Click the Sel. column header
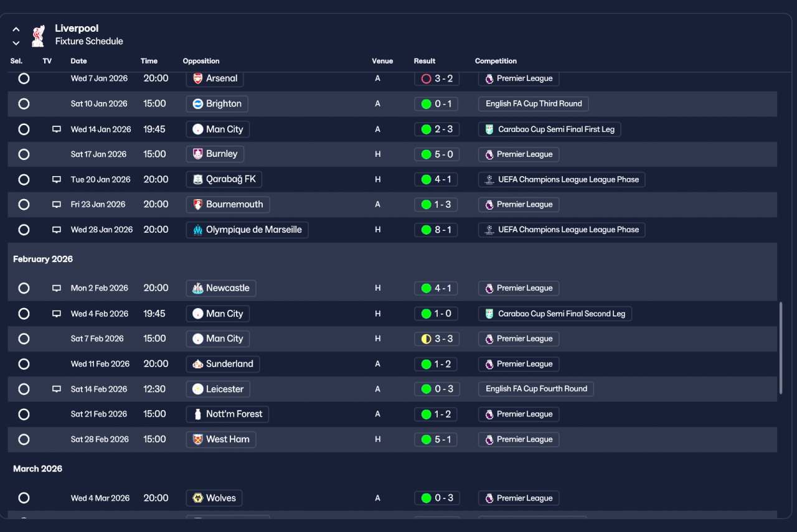This screenshot has height=532, width=797. coord(16,61)
